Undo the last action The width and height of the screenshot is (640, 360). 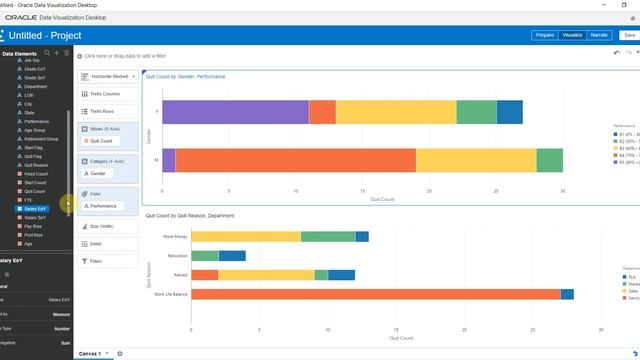[617, 53]
